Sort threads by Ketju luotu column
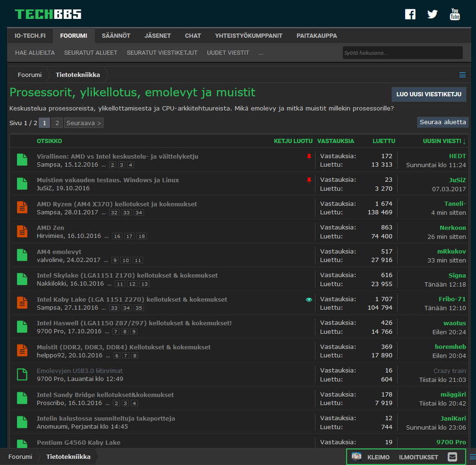The width and height of the screenshot is (476, 465). click(x=293, y=141)
